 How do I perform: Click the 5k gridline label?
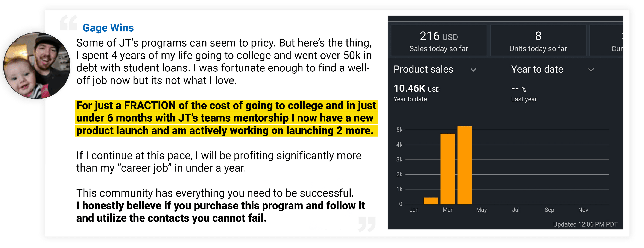tap(399, 130)
